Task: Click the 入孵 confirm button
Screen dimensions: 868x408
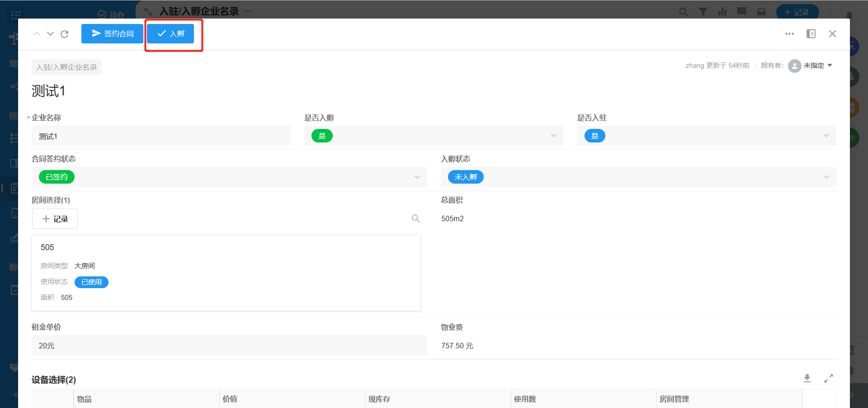Action: [170, 34]
